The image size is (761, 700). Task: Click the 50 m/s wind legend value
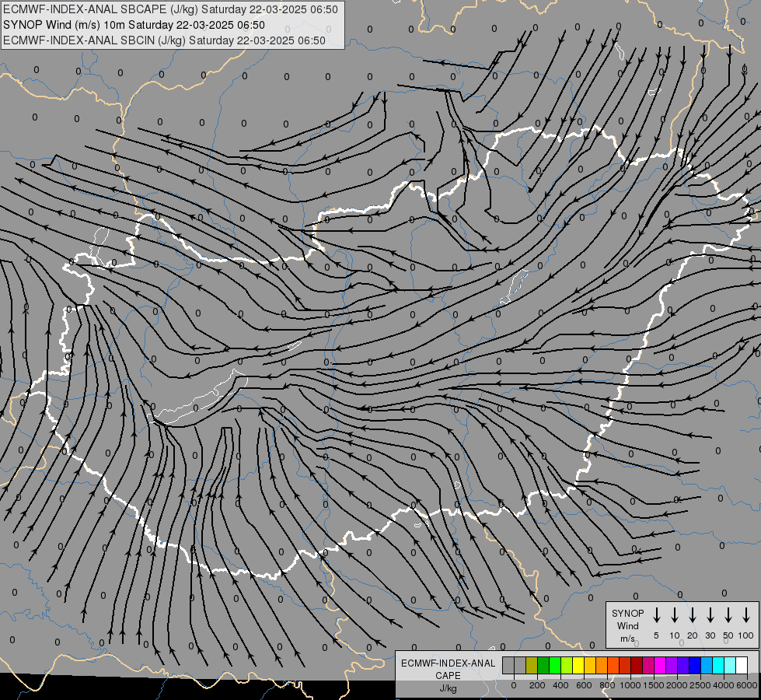[728, 635]
